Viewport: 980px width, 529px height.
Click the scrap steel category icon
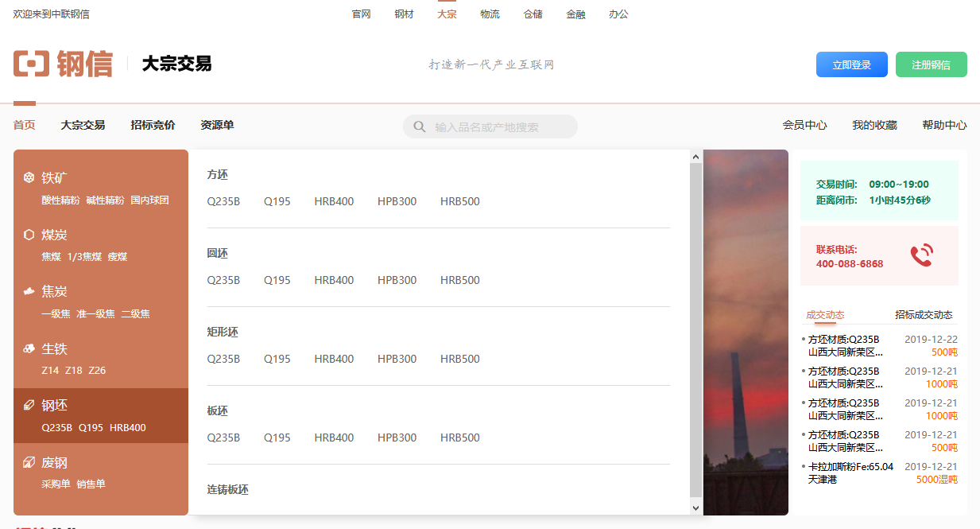coord(29,462)
